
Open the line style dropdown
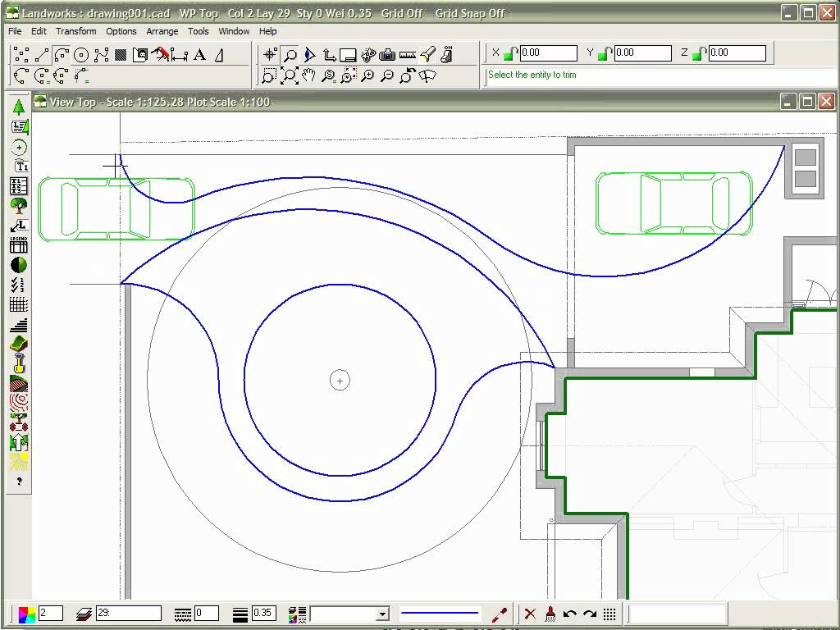(x=383, y=614)
